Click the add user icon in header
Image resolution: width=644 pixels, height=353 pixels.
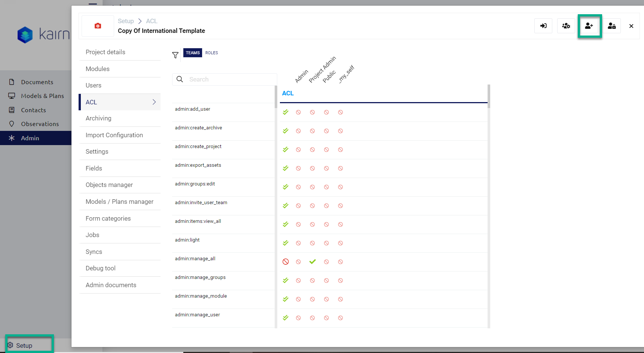589,26
